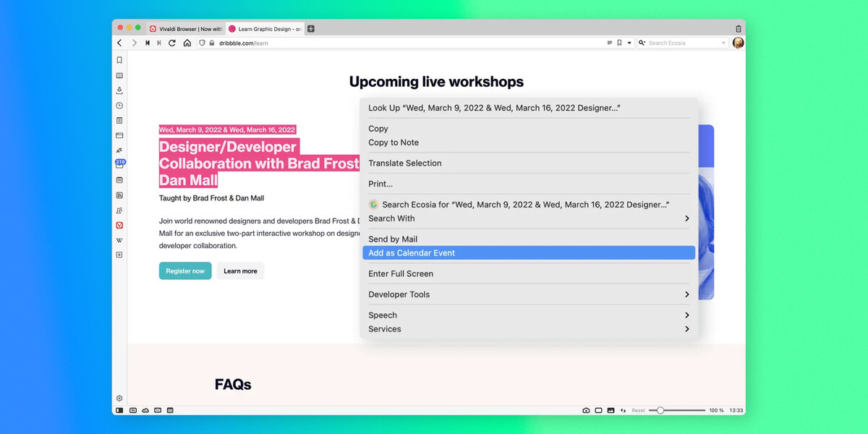Screen dimensions: 868x434
Task: Open the History panel clock icon
Action: click(x=119, y=106)
